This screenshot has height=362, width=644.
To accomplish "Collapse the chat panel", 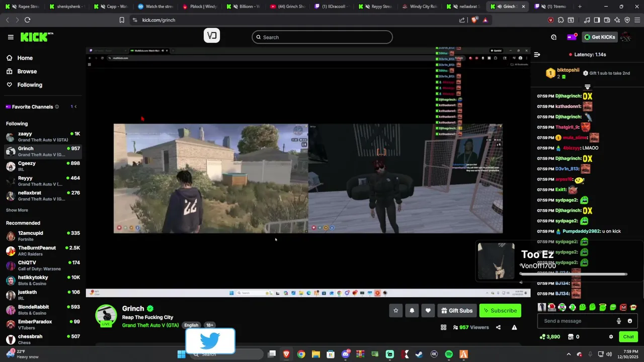I will pyautogui.click(x=537, y=54).
